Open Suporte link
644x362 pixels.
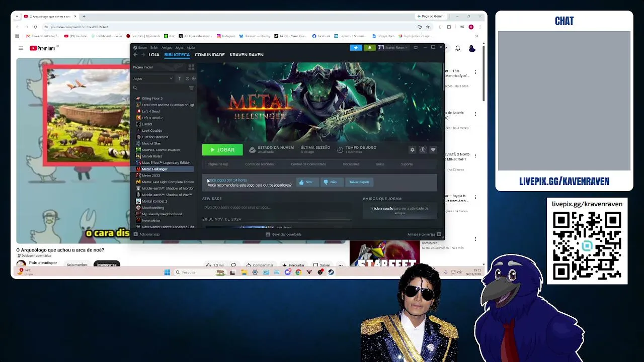click(x=407, y=164)
